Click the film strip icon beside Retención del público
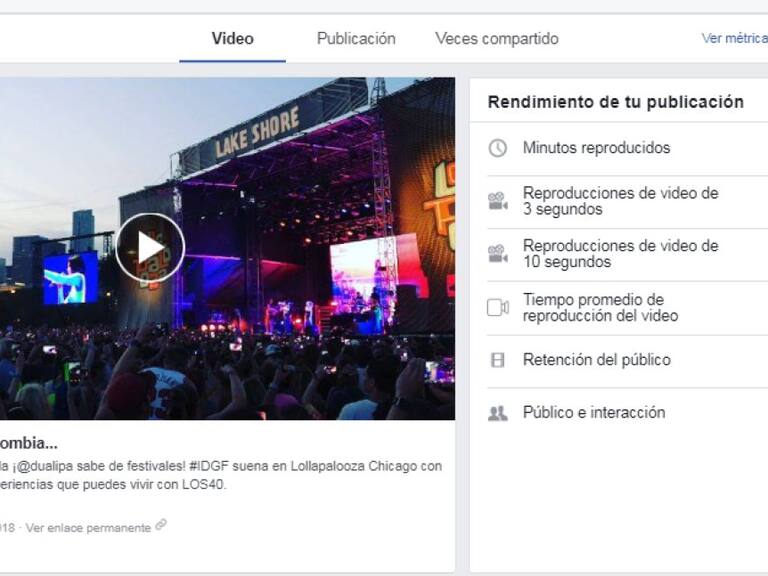This screenshot has width=768, height=576. tap(497, 360)
